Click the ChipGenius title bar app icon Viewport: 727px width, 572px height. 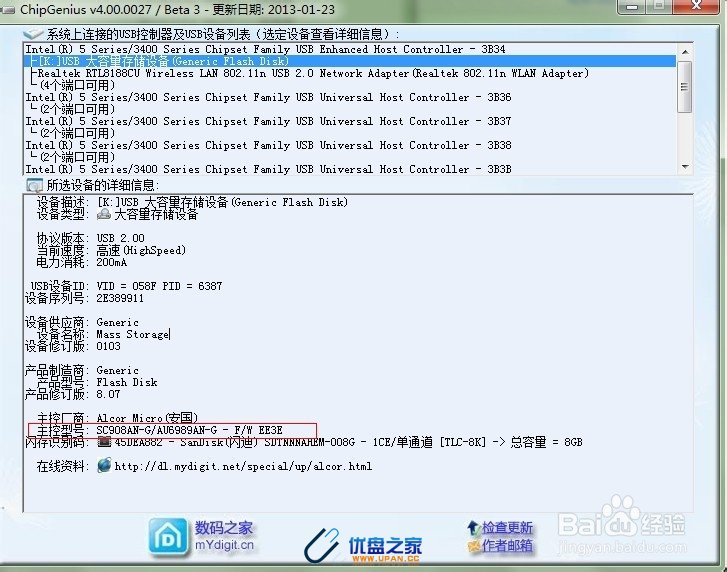coord(8,10)
